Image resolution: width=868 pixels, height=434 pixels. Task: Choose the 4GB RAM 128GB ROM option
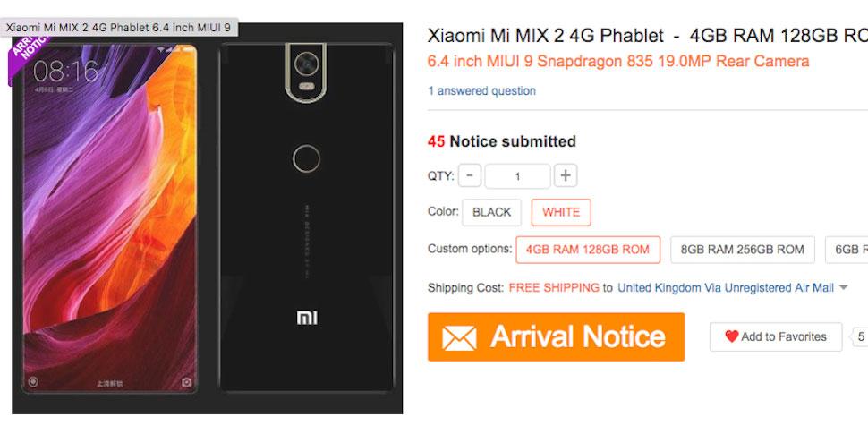coord(588,250)
